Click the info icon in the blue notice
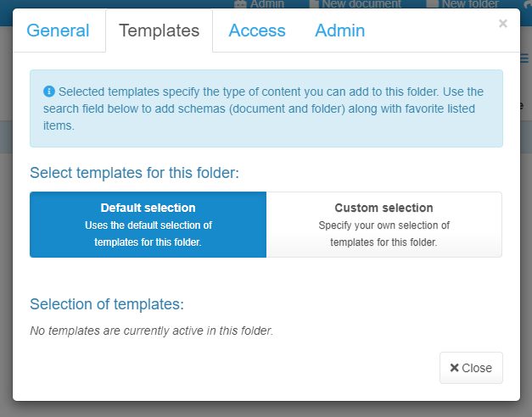The width and height of the screenshot is (532, 417). tap(49, 92)
